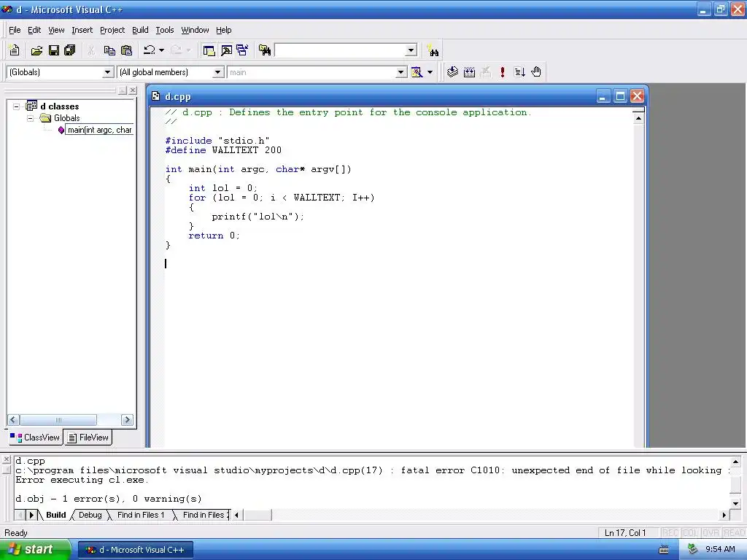Click the d - Microsoft Visual C++ taskbar button

click(x=136, y=550)
